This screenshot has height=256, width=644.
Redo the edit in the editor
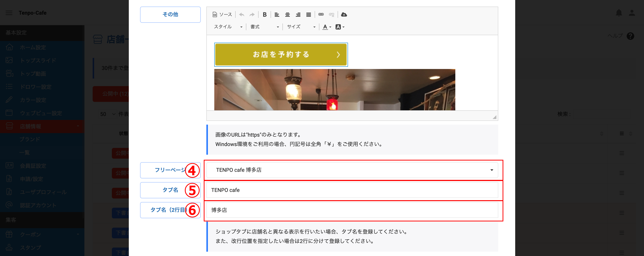coord(252,14)
